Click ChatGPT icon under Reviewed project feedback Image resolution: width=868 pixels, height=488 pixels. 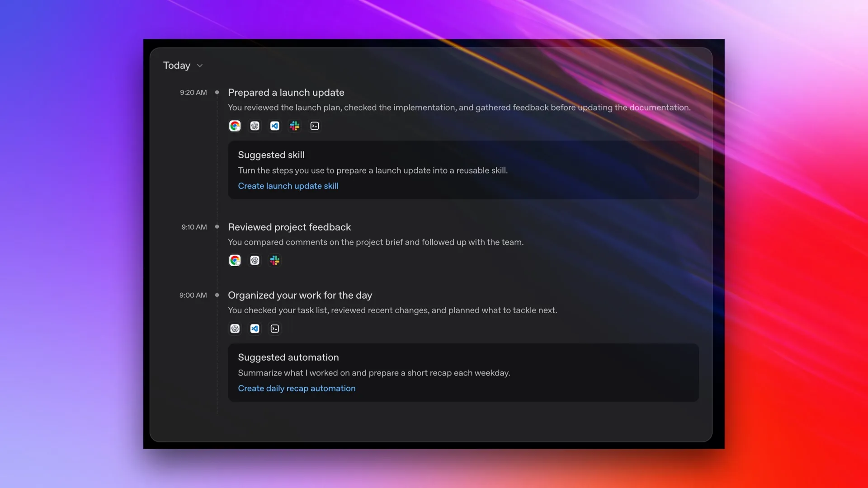point(255,260)
